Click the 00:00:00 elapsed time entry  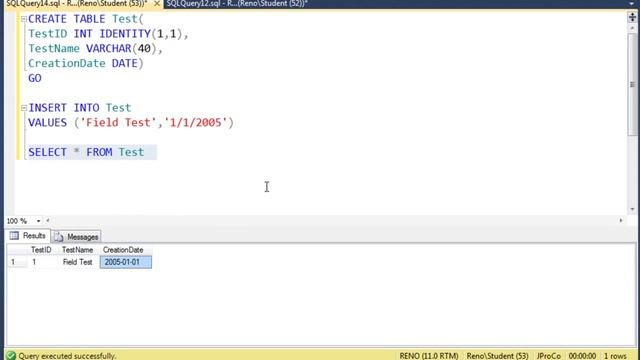point(582,356)
